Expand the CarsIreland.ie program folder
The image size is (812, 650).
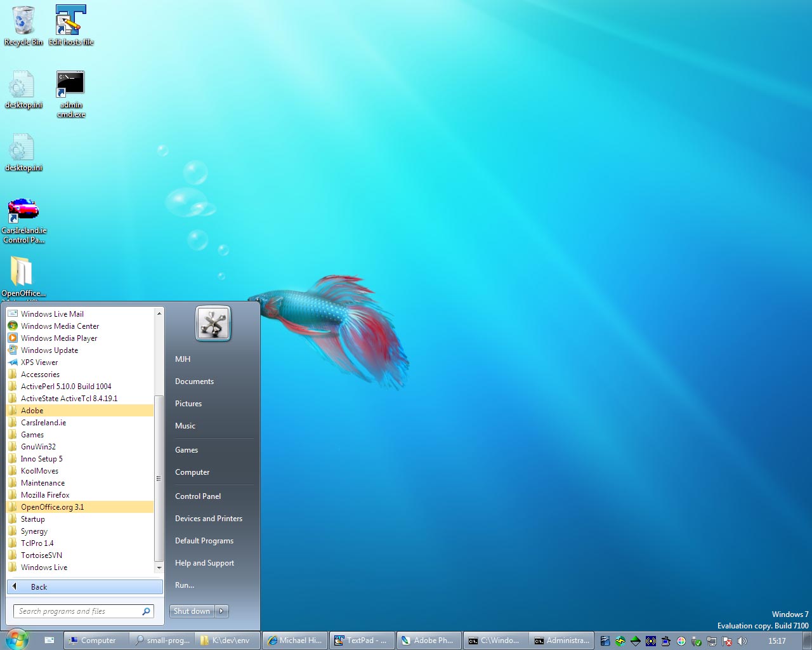tap(80, 422)
